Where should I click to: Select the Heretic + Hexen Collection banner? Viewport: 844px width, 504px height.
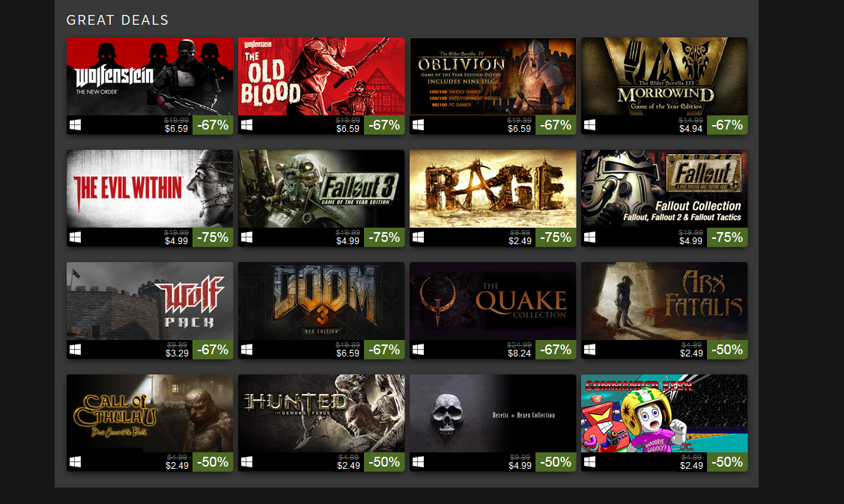click(493, 413)
